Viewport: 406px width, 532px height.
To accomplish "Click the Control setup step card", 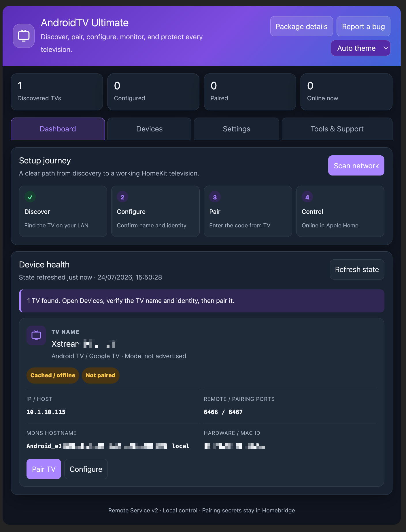I will tap(340, 211).
